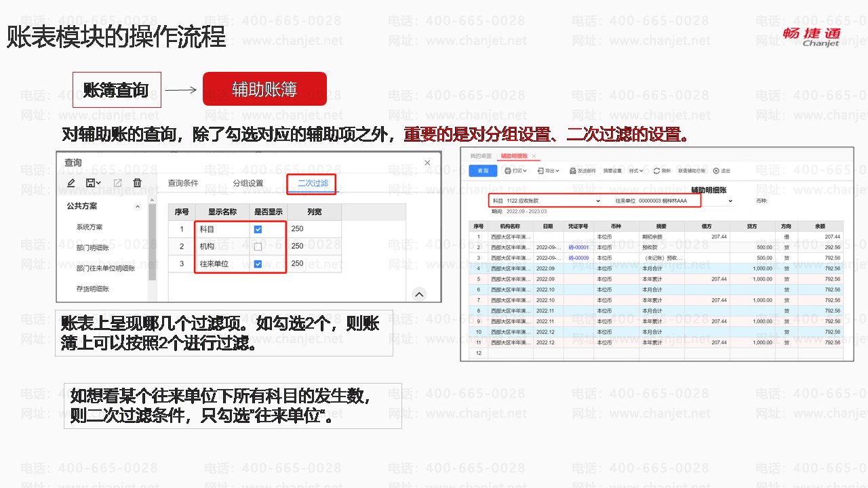Click the 账簿查询 step box

pyautogui.click(x=117, y=89)
